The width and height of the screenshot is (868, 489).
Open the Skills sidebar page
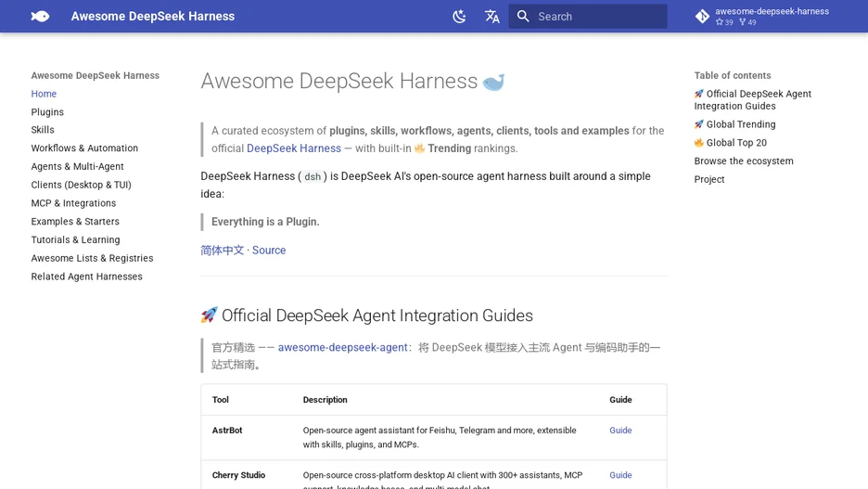[43, 130]
